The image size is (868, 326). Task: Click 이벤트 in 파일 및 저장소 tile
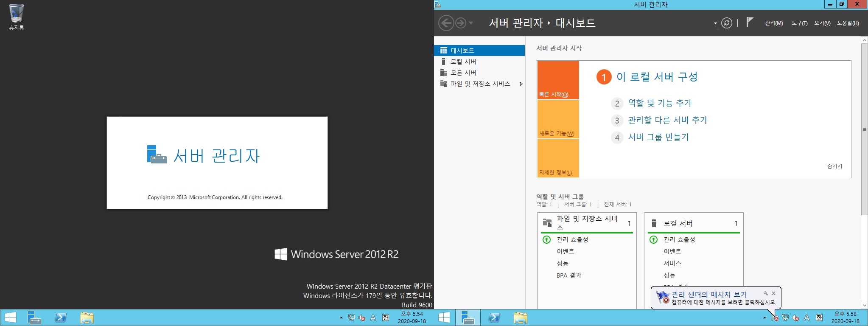pos(565,252)
